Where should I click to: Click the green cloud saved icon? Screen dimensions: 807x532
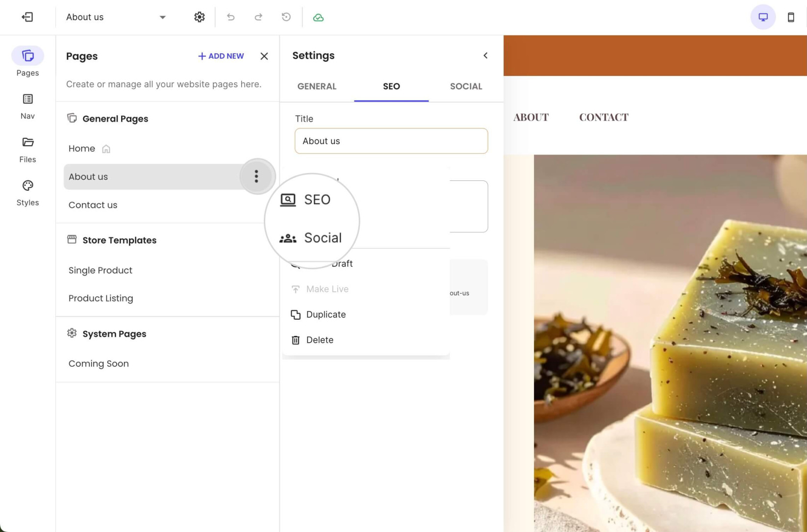click(318, 18)
